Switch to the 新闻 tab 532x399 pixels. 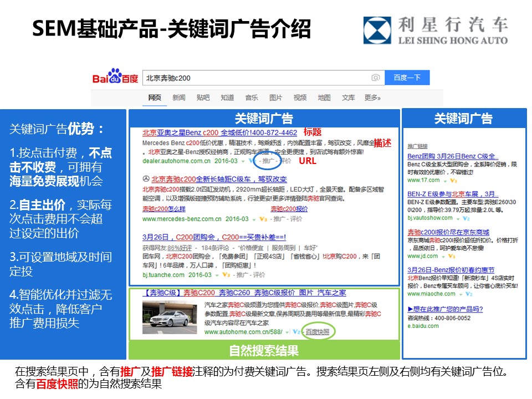click(x=179, y=98)
